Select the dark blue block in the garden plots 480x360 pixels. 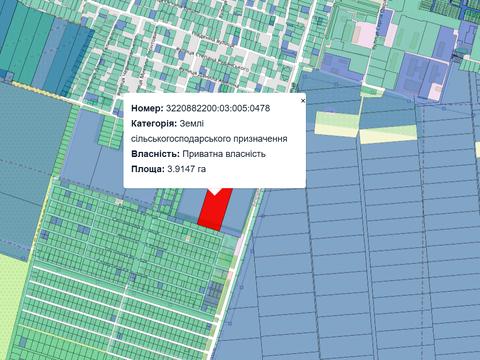pyautogui.click(x=212, y=294)
